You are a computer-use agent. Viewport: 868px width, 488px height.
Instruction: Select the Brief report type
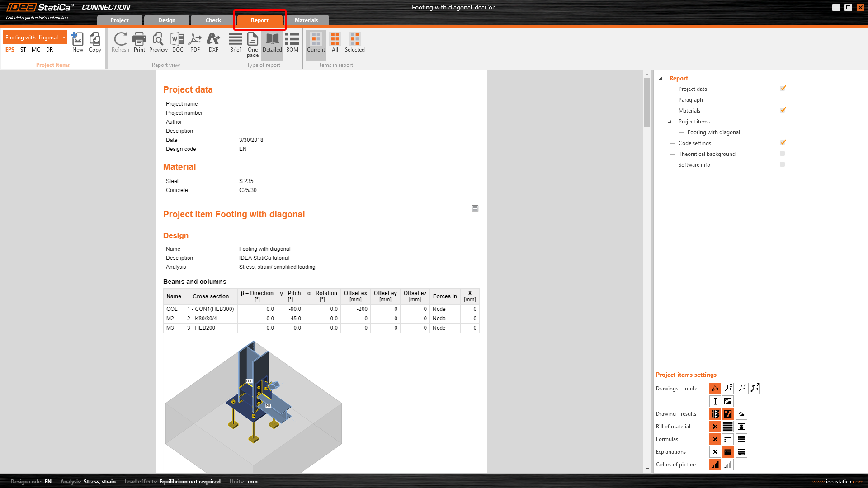click(235, 42)
